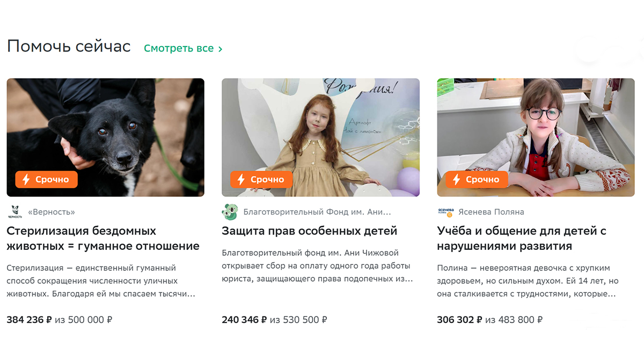Click the Ани Чижовой fund koala logo
Viewport: 644px width, 362px height.
[x=230, y=212]
